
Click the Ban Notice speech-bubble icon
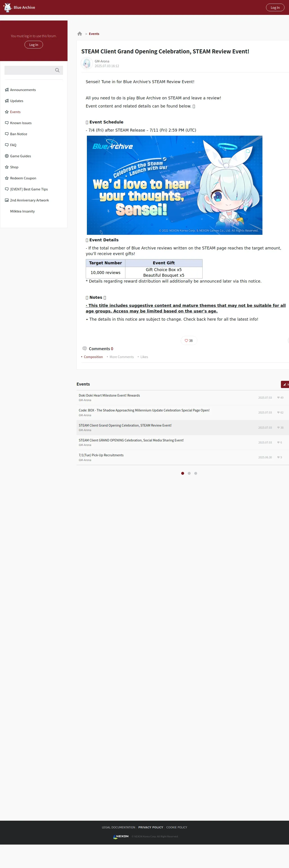pyautogui.click(x=7, y=134)
